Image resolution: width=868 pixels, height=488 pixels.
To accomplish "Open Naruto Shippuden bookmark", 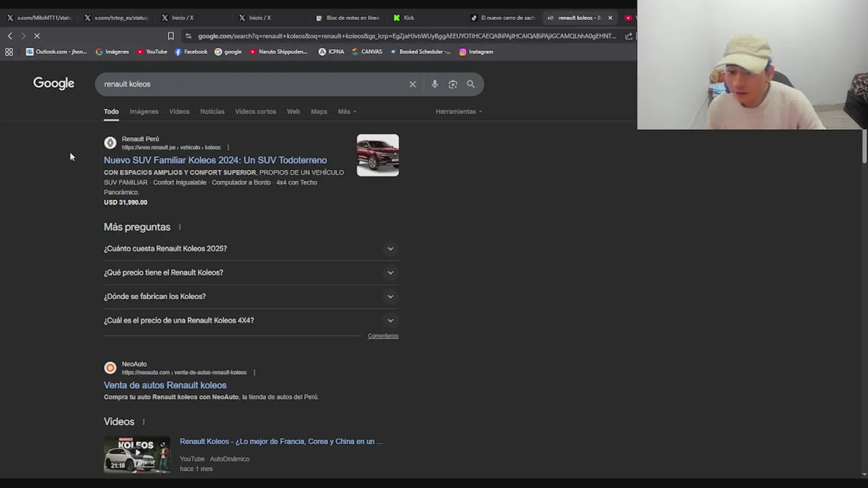I will (278, 52).
